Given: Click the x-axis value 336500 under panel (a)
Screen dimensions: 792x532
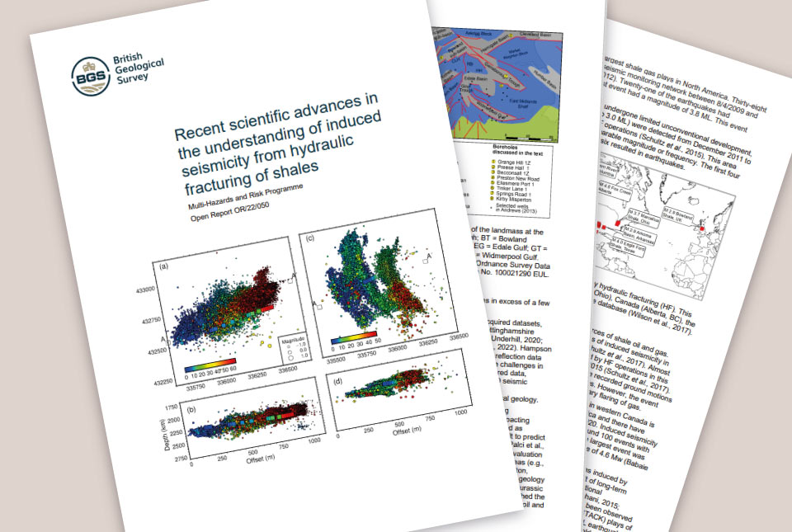Looking at the screenshot, I should click(287, 370).
